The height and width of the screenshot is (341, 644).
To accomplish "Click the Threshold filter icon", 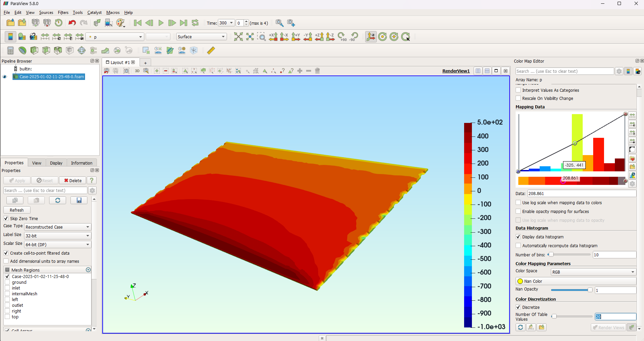I will 58,50.
